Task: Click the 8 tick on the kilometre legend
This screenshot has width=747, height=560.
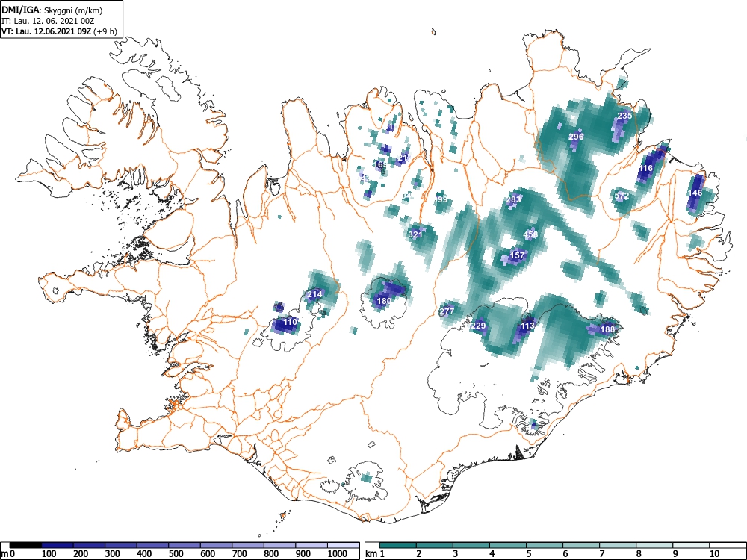Action: pos(639,554)
